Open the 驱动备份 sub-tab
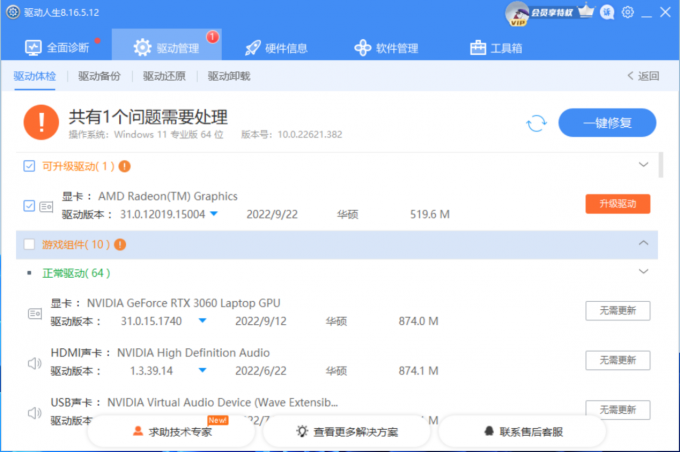 (x=99, y=76)
